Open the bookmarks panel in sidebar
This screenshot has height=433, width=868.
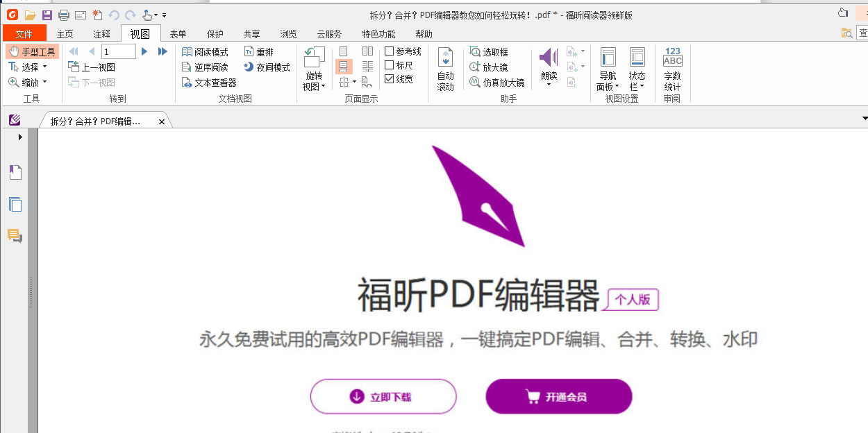tap(15, 172)
